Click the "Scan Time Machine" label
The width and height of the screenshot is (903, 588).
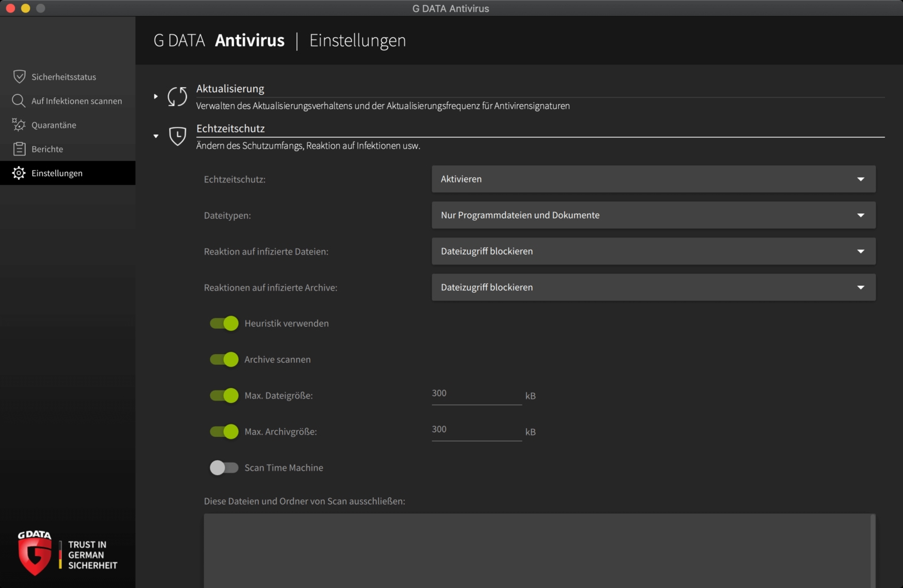284,468
